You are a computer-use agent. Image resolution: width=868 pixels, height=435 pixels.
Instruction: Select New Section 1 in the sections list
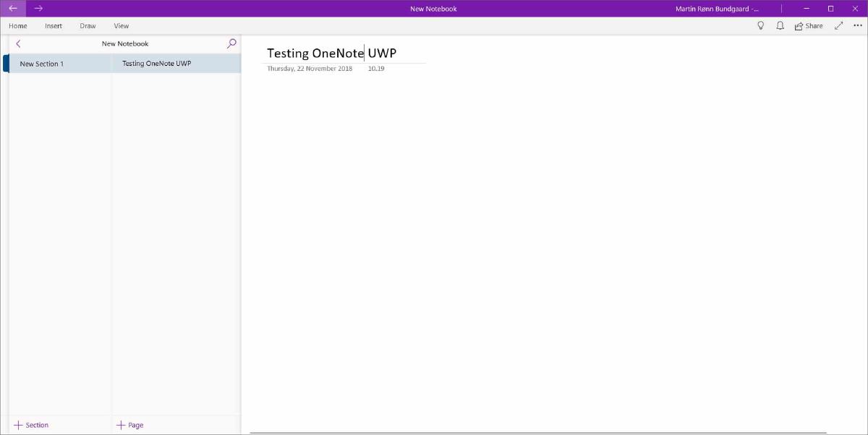(x=43, y=63)
